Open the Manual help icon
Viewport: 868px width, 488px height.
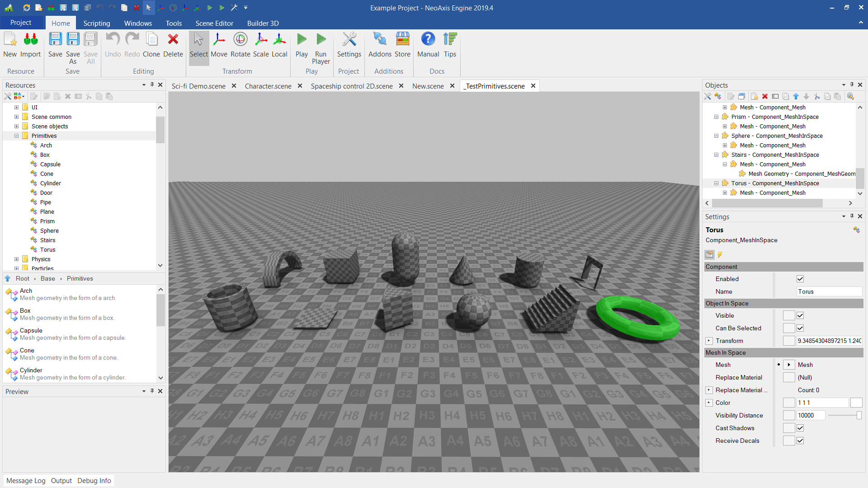click(x=428, y=40)
